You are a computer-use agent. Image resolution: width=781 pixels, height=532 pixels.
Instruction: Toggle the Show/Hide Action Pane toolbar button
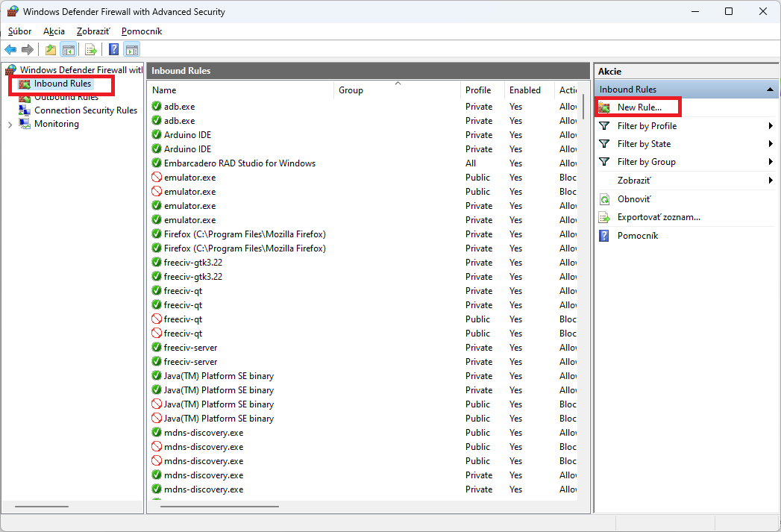tap(132, 50)
